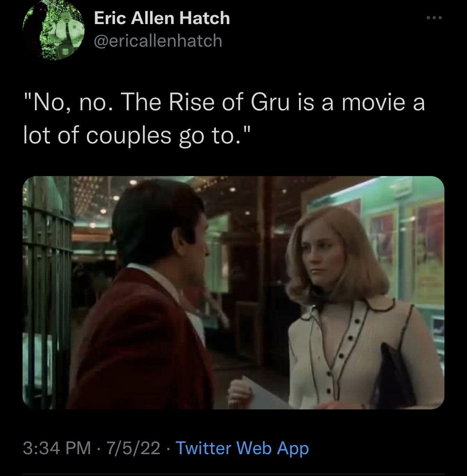The image size is (467, 476).
Task: Click the @ericallenhatch handle
Action: pyautogui.click(x=158, y=41)
